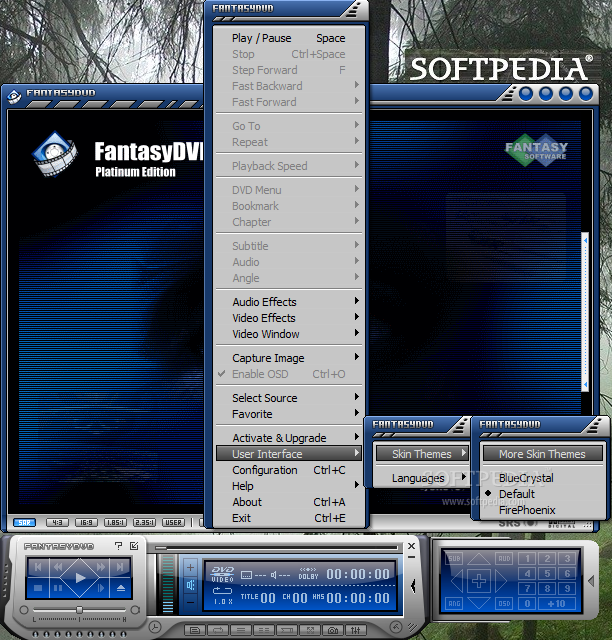The image size is (612, 640).
Task: Click the edit/configuration icon beside help
Action: pyautogui.click(x=134, y=546)
